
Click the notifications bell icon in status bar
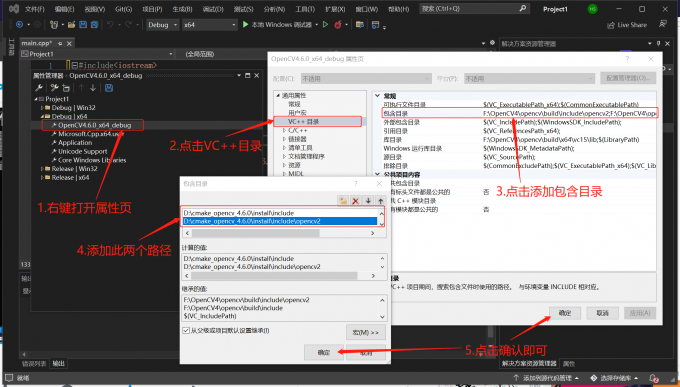point(654,378)
